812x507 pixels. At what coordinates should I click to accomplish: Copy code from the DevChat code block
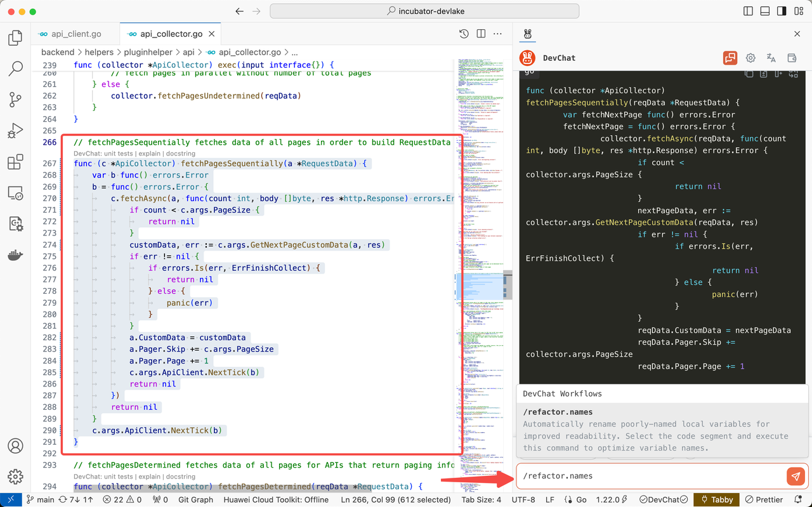pyautogui.click(x=749, y=74)
